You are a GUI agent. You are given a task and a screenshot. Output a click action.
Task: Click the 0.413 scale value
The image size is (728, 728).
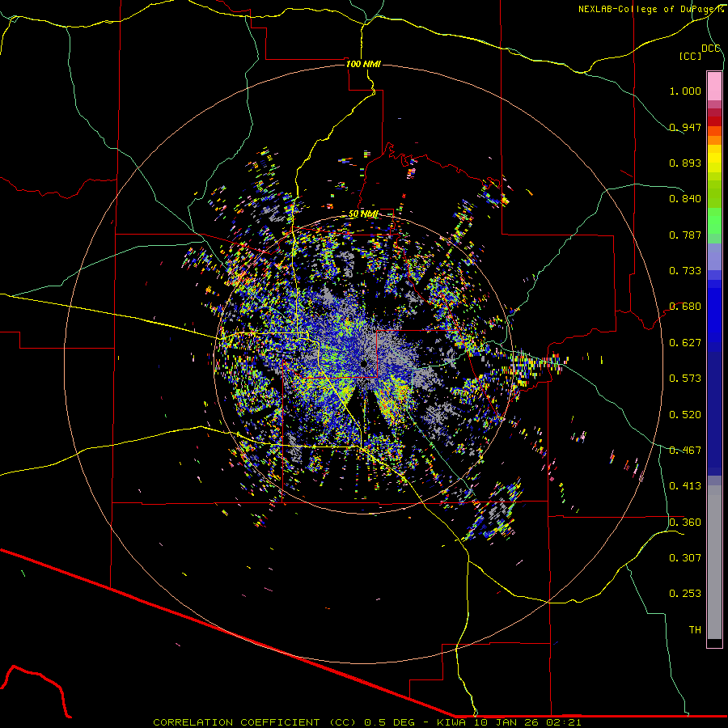point(685,485)
